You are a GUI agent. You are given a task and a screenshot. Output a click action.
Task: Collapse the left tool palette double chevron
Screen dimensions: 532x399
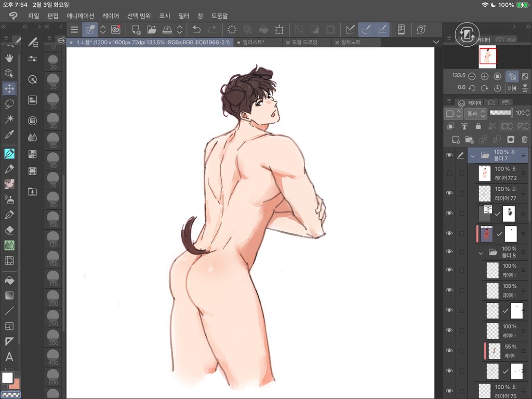click(x=4, y=26)
